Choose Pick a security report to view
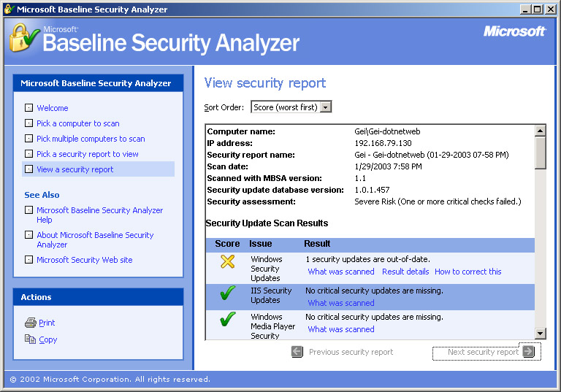Image resolution: width=561 pixels, height=392 pixels. 88,154
